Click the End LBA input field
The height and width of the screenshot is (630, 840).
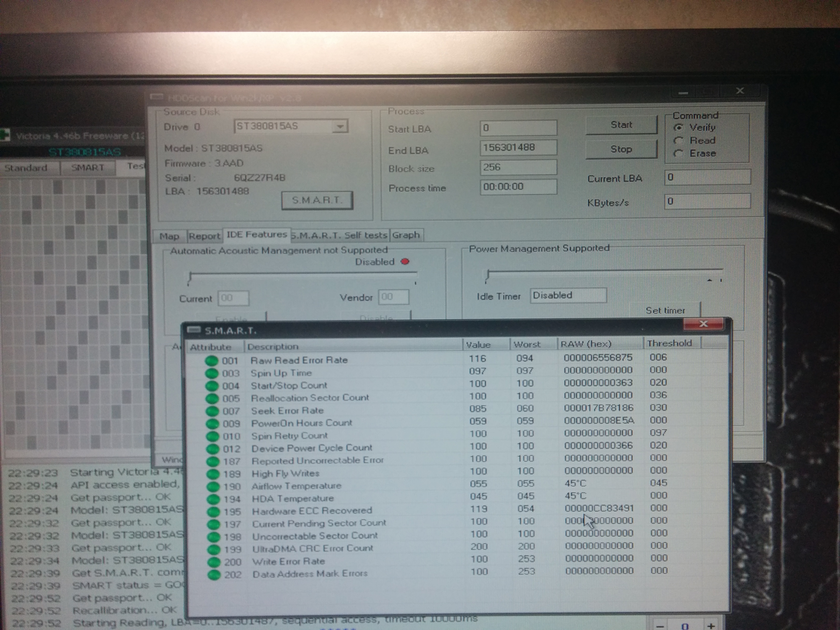(518, 148)
